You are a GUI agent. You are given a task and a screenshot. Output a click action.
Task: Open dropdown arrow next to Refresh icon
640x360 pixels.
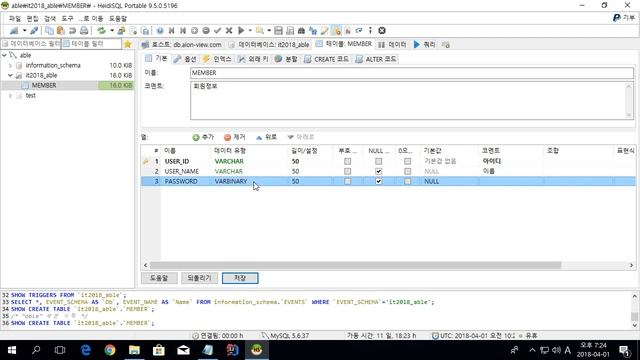coord(112,31)
